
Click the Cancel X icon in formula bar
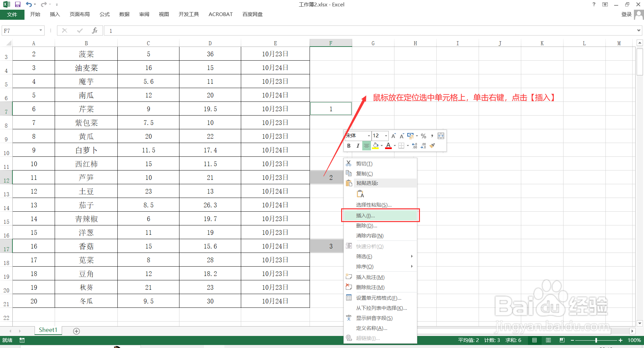pyautogui.click(x=65, y=30)
